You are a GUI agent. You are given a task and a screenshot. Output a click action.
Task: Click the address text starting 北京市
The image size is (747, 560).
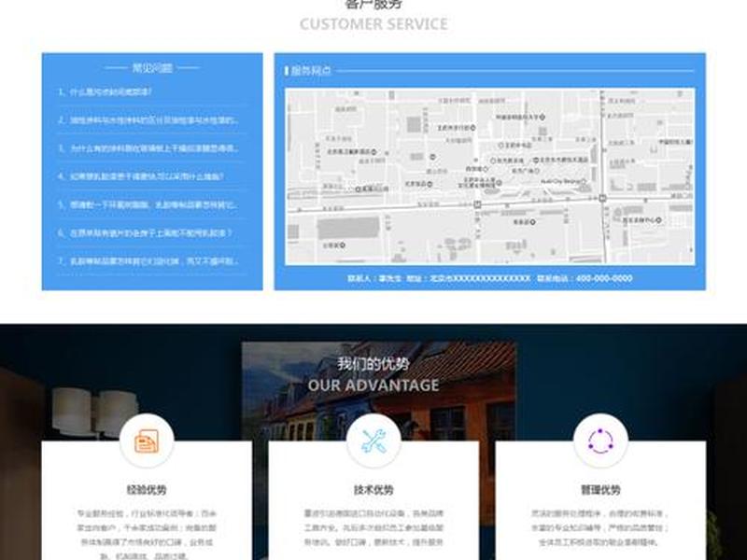click(480, 278)
